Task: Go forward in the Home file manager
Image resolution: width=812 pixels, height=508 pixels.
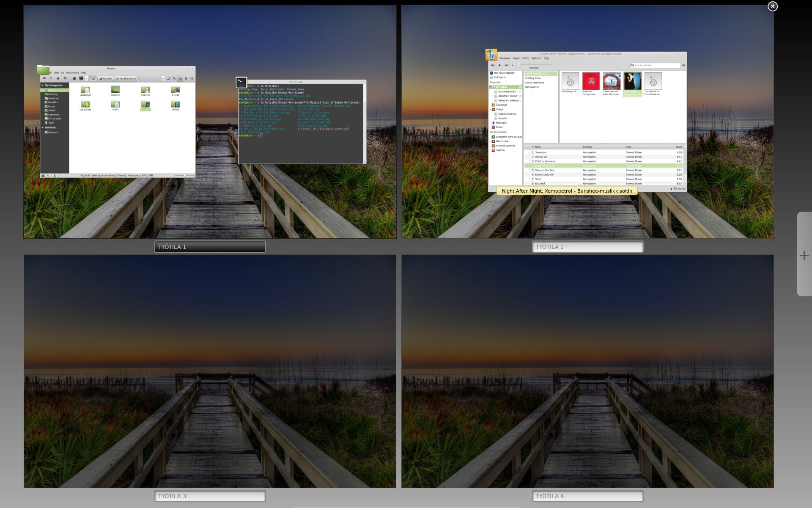Action: [51, 78]
